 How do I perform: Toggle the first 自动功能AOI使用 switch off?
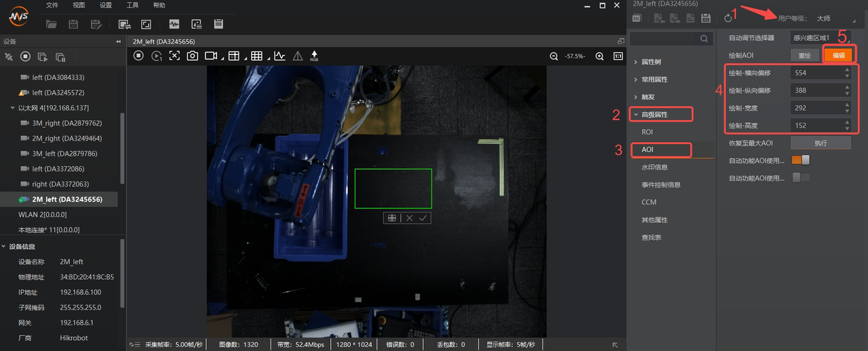pos(801,160)
